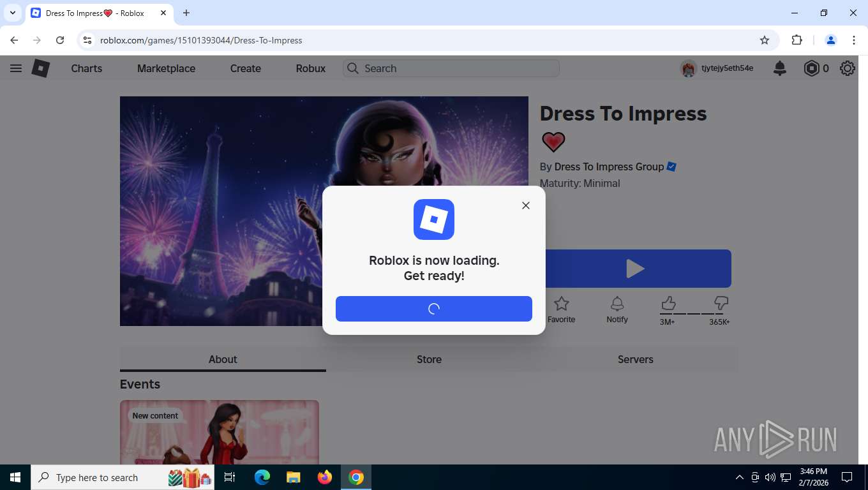Dislike the game with thumbs down
This screenshot has width=868, height=490.
coord(721,303)
